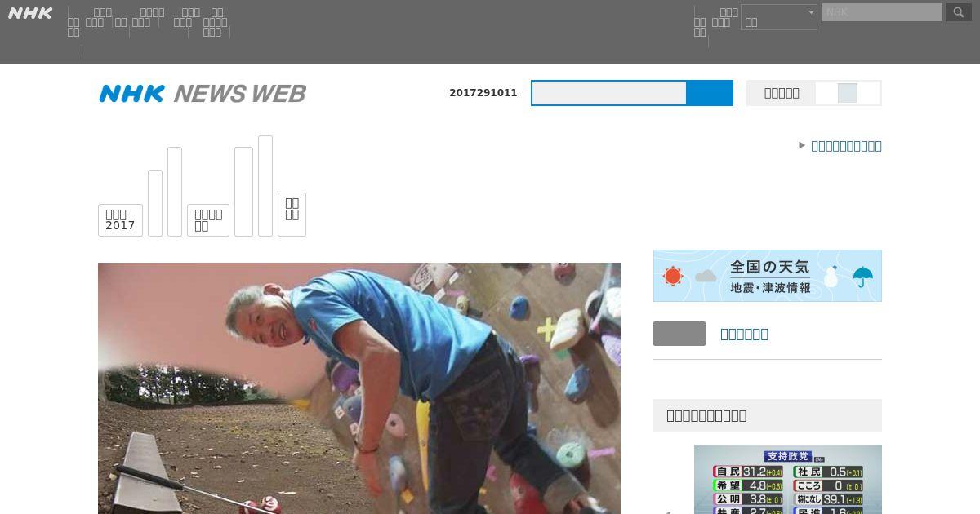980x514 pixels.
Task: Open the blue link beside gray button
Action: coord(744,334)
